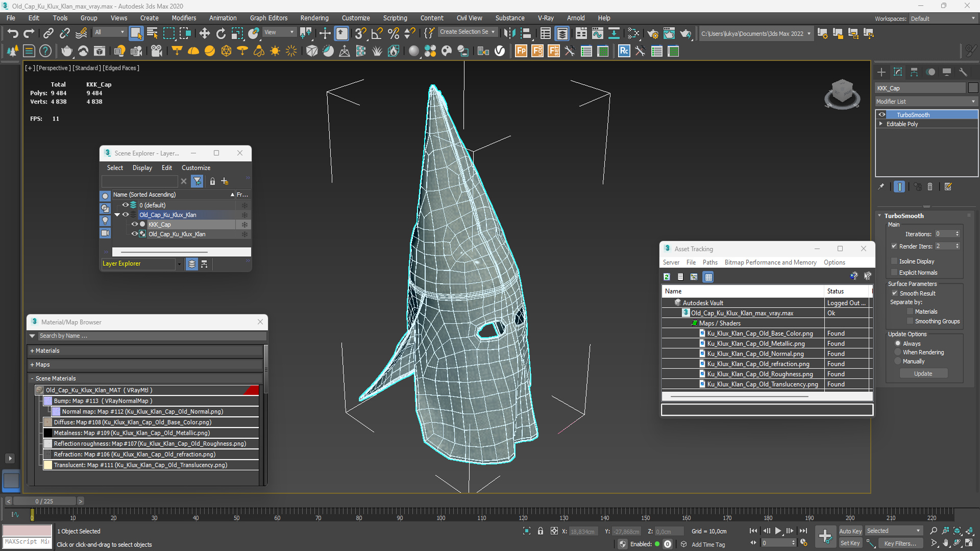980x551 pixels.
Task: Open Key Filters dialog
Action: 900,543
